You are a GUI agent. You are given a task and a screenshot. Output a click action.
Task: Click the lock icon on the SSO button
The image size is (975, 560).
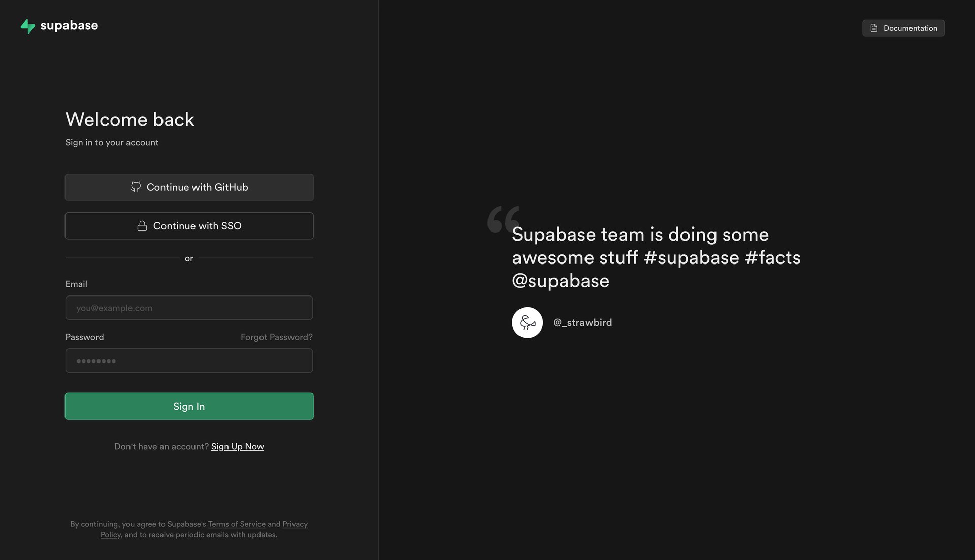point(143,225)
